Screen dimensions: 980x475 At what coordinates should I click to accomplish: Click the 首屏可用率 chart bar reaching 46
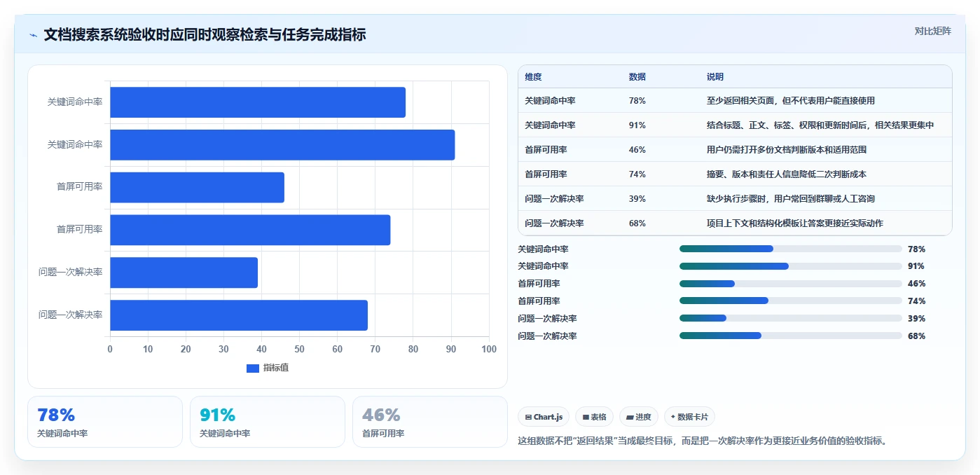(x=197, y=187)
